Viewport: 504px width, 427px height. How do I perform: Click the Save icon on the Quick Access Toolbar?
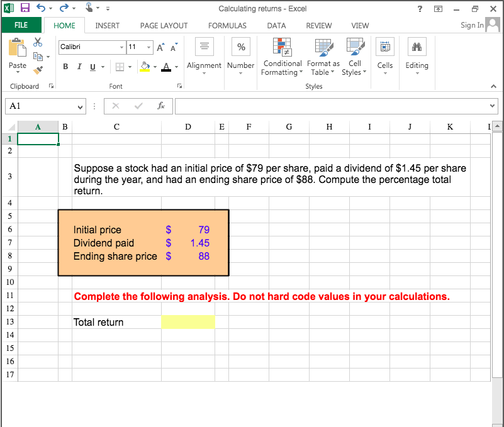coord(24,7)
